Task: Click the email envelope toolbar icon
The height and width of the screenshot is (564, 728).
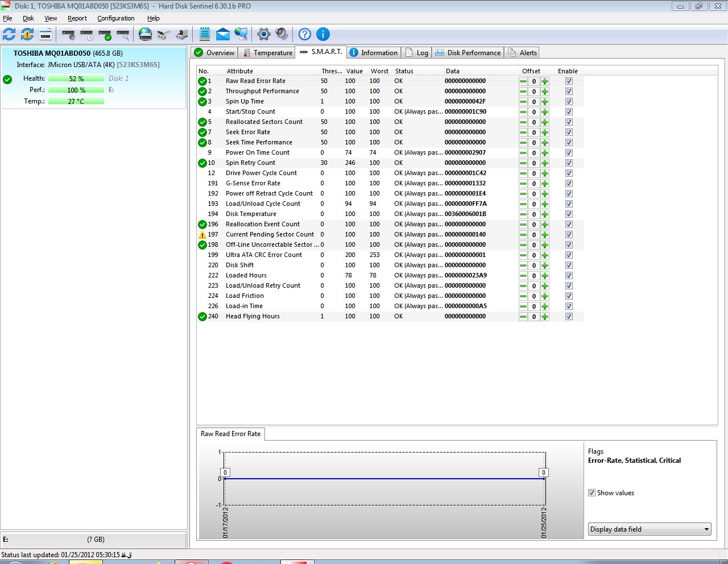Action: point(223,34)
